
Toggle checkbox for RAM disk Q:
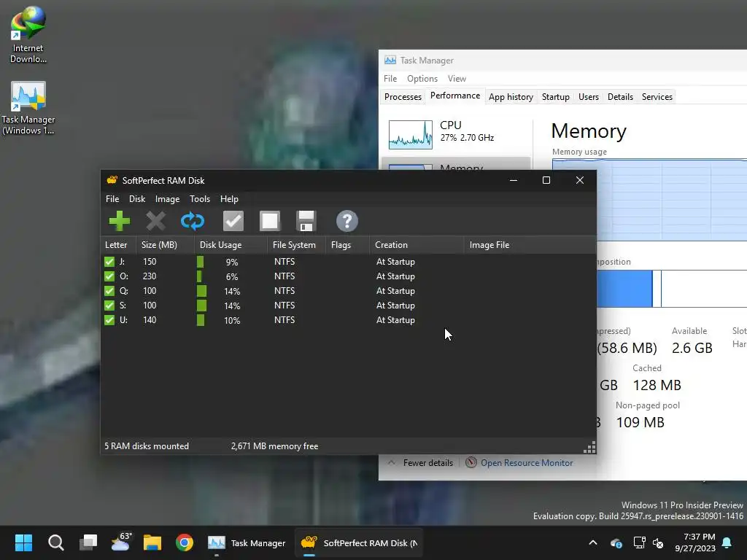[x=109, y=291]
